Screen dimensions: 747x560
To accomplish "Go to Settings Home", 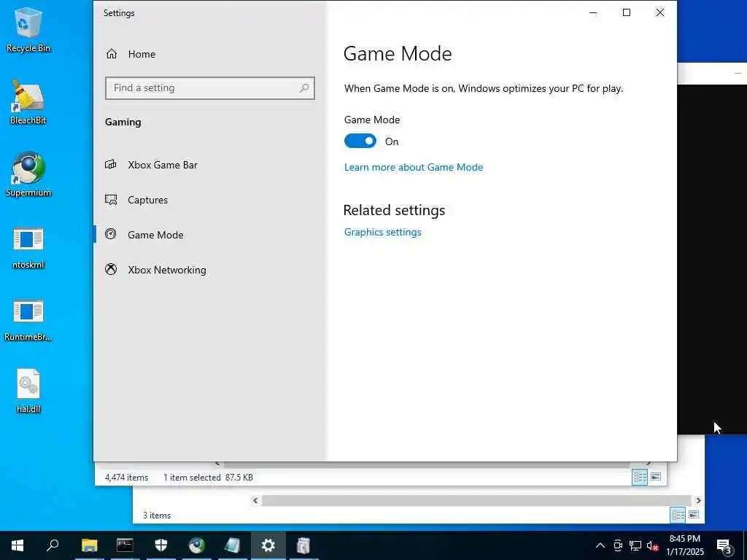I will [130, 54].
